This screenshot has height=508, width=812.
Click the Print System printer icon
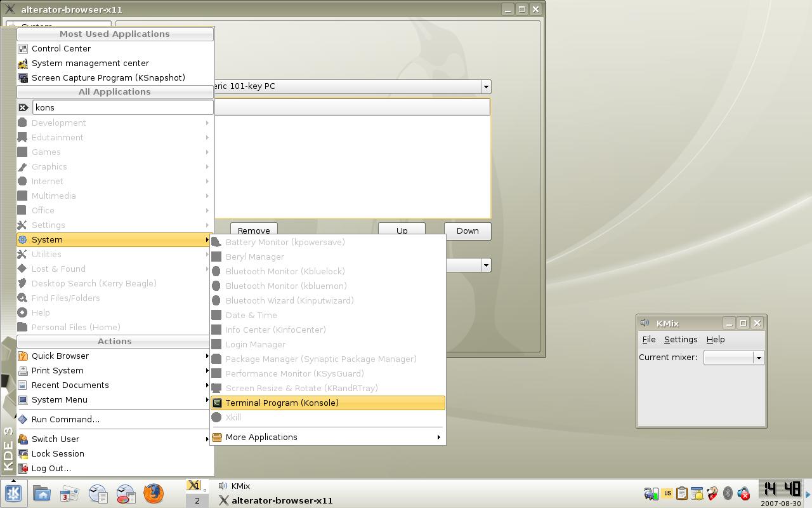point(23,370)
